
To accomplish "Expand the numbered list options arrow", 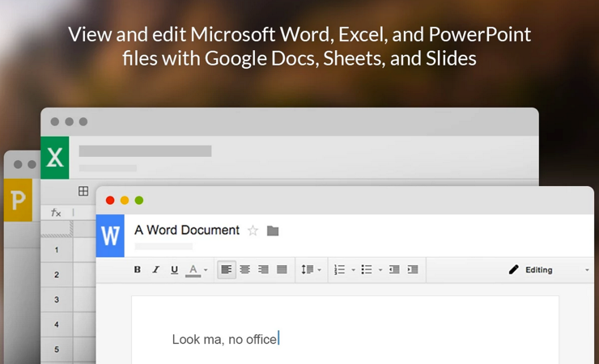I will 354,270.
